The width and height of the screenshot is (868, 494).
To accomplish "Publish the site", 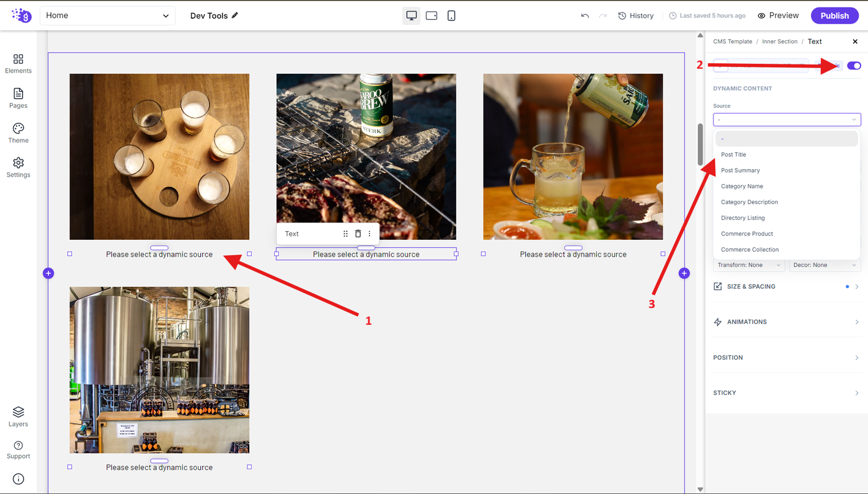I will pos(835,15).
